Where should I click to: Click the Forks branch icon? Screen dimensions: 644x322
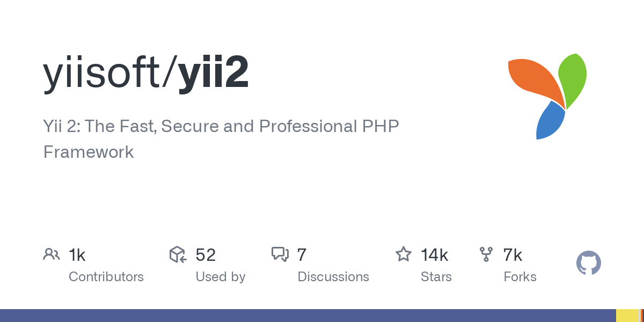coord(486,254)
